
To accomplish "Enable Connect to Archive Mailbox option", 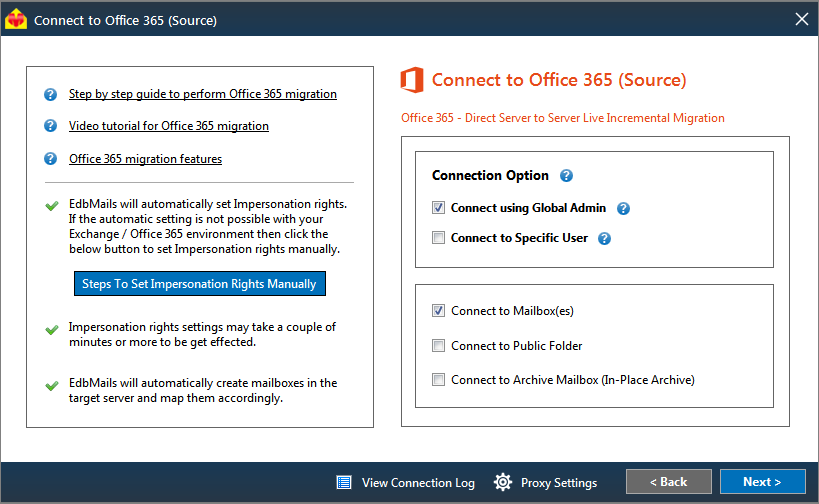I will [438, 380].
